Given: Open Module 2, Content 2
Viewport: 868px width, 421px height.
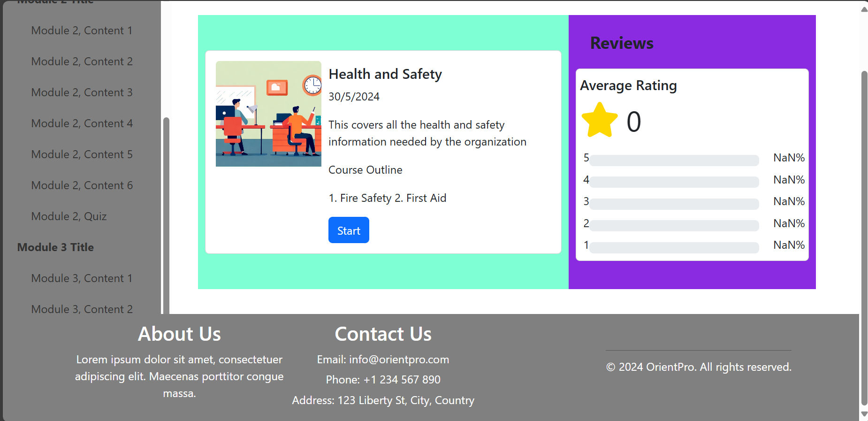Looking at the screenshot, I should (x=82, y=61).
